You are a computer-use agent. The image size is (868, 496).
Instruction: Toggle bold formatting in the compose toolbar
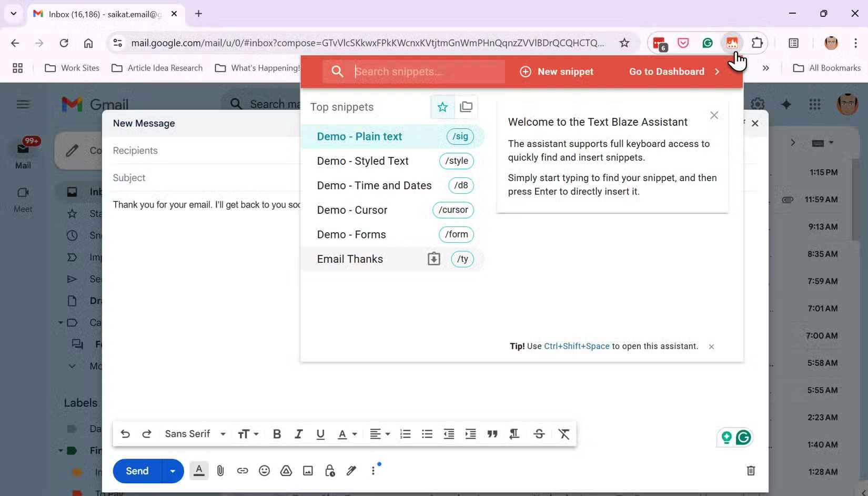point(277,433)
